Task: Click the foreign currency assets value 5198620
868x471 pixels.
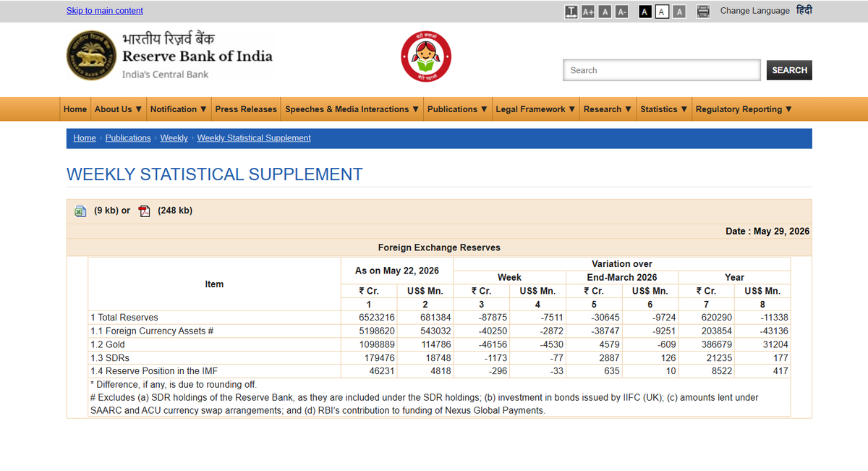Action: pos(377,331)
